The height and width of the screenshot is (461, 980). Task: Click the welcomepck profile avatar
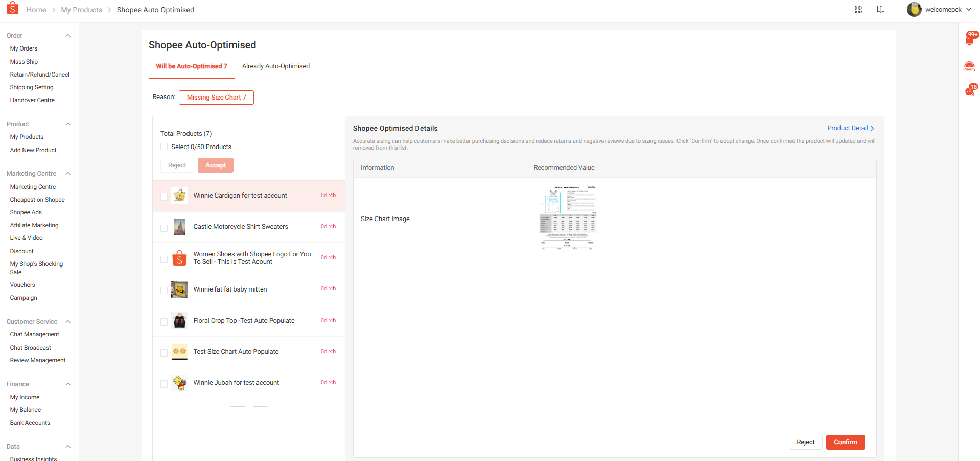click(x=914, y=9)
